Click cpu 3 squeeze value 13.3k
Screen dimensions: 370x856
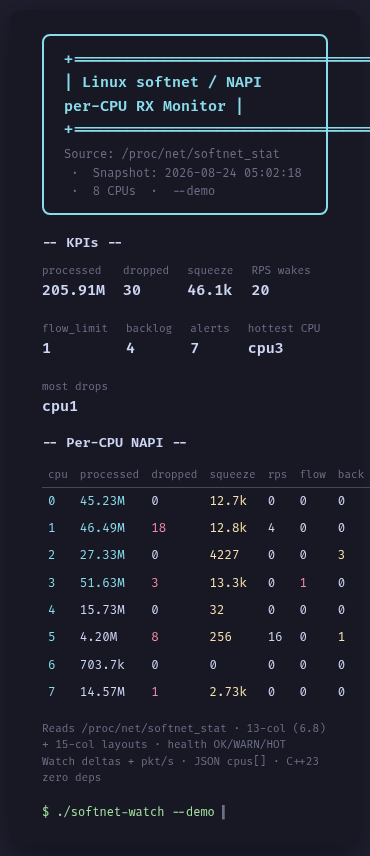pyautogui.click(x=228, y=582)
